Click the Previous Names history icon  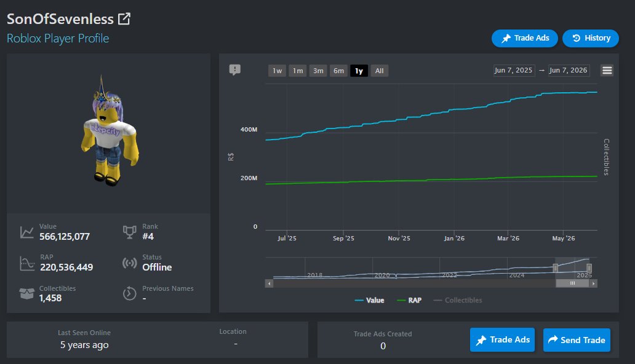click(x=130, y=293)
